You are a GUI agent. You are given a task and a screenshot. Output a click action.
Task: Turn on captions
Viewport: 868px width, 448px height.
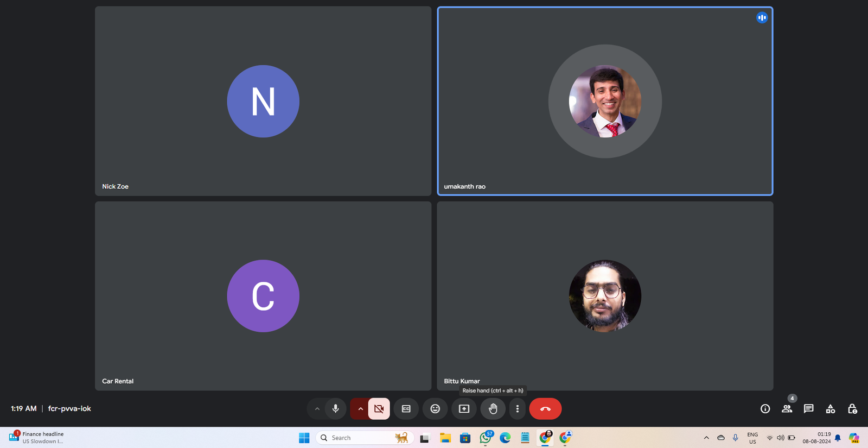click(406, 409)
